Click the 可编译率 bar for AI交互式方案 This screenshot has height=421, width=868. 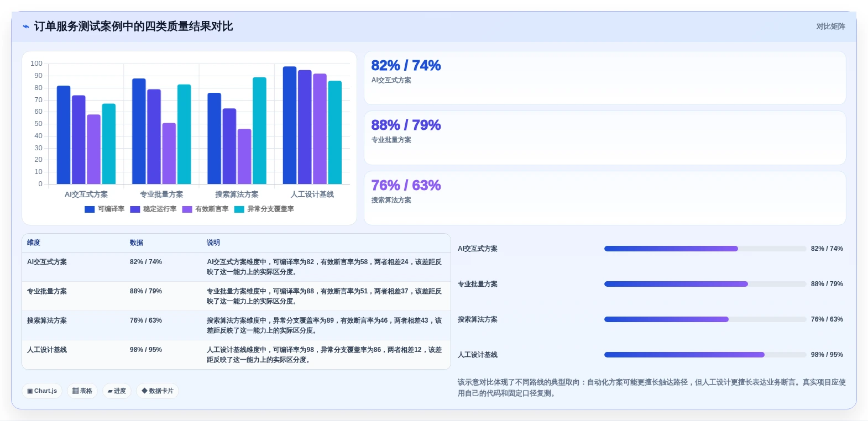(64, 135)
